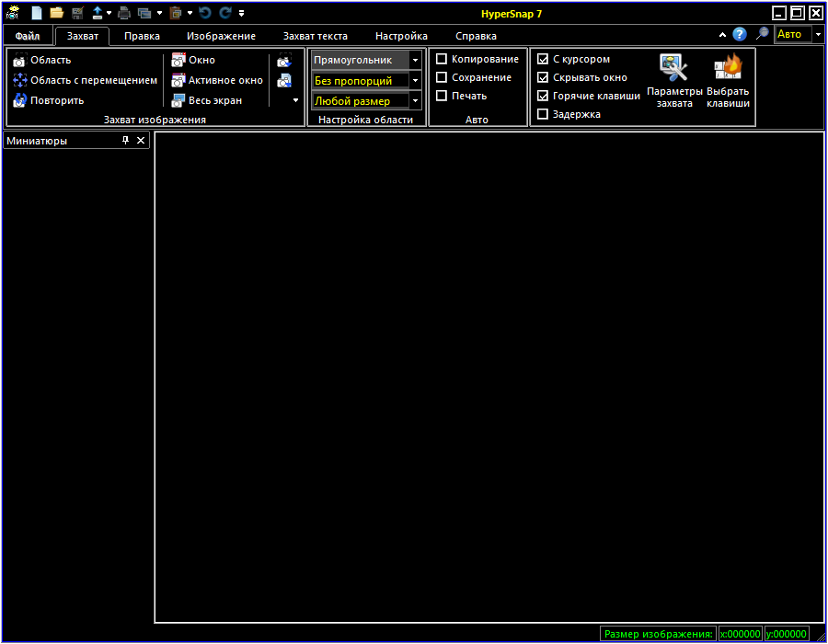This screenshot has width=828, height=644.
Task: Click the Захват изображения group label
Action: (155, 120)
